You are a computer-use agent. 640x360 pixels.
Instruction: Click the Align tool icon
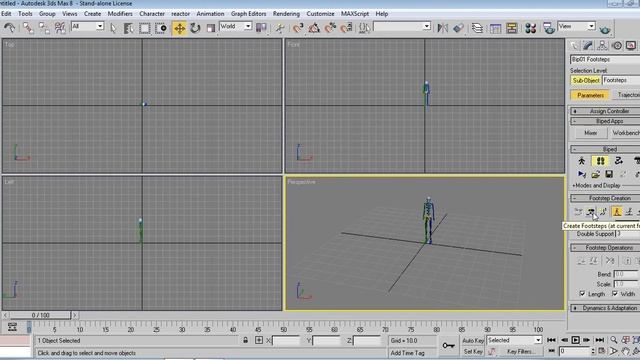(458, 28)
